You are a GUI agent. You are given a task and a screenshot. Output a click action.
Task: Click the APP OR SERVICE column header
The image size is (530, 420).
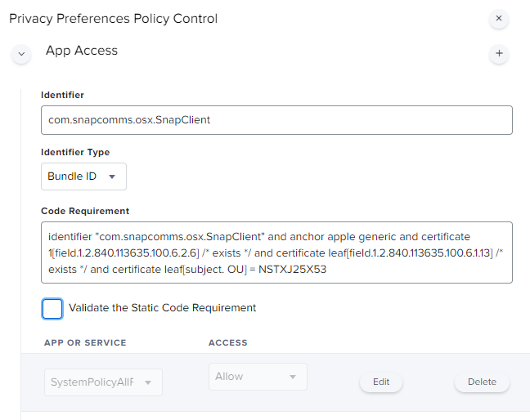85,342
